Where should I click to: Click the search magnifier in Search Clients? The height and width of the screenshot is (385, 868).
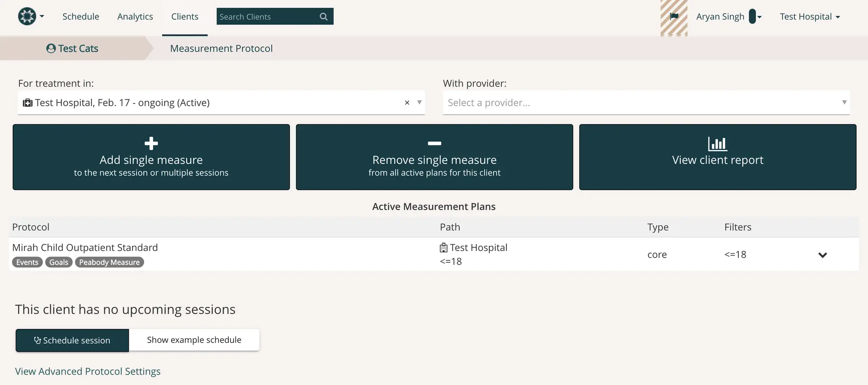click(x=323, y=16)
